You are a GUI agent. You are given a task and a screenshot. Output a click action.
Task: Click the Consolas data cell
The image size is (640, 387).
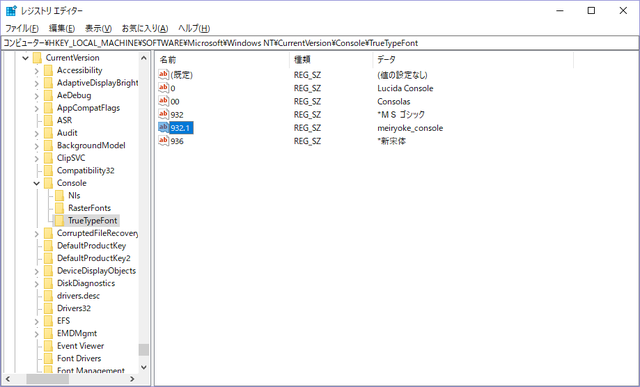coord(394,101)
